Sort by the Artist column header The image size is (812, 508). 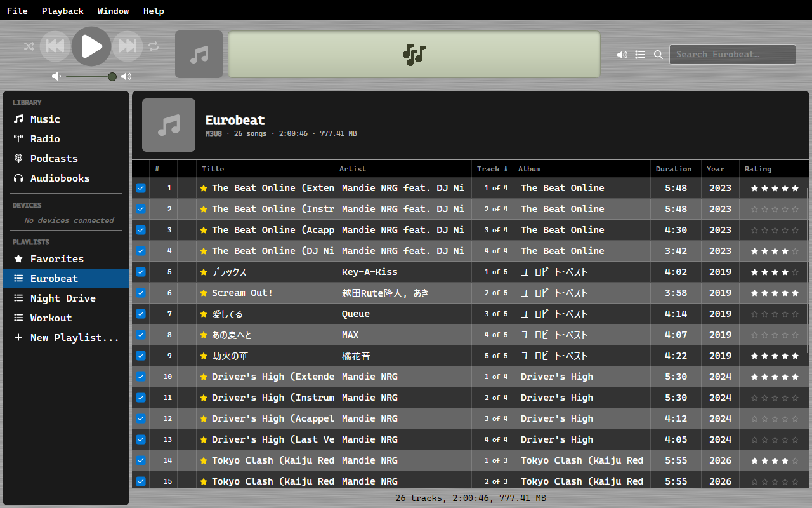coord(403,169)
